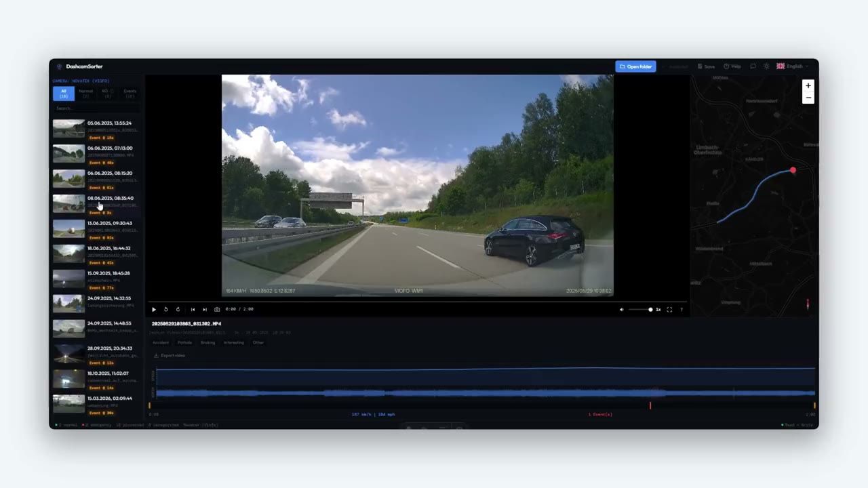Open the feedback chat bubble icon
The image size is (868, 488).
[753, 66]
